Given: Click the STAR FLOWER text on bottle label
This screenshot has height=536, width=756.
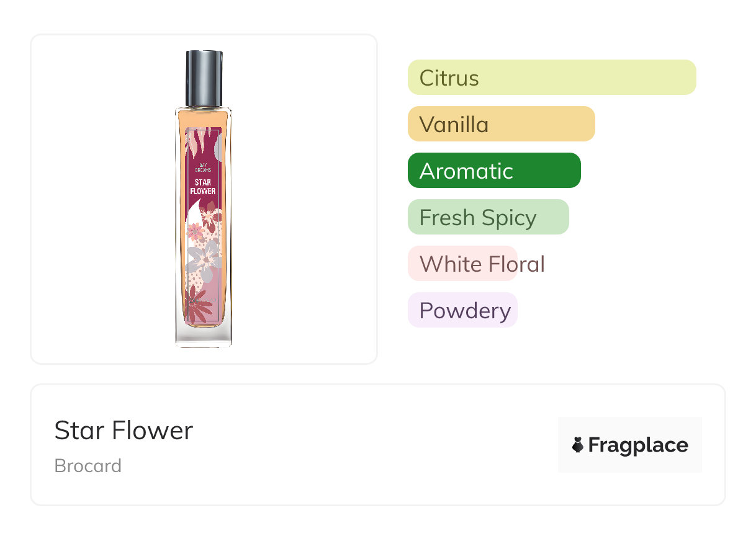Looking at the screenshot, I should tap(203, 187).
